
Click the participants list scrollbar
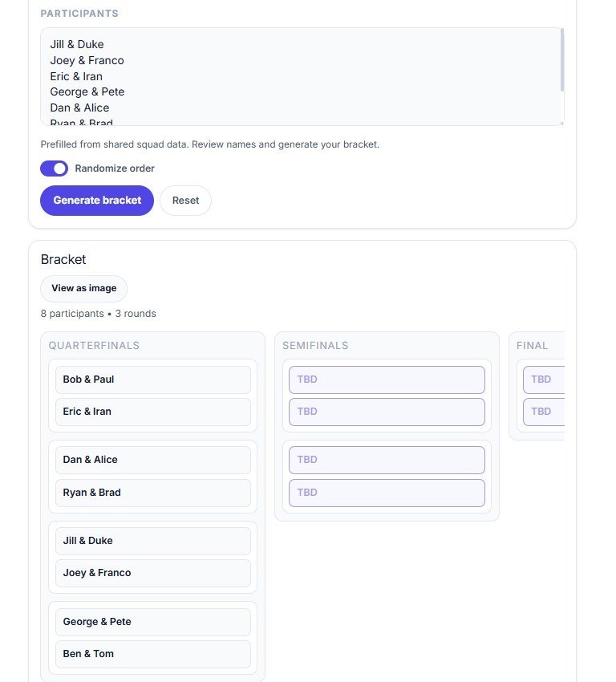[561, 60]
